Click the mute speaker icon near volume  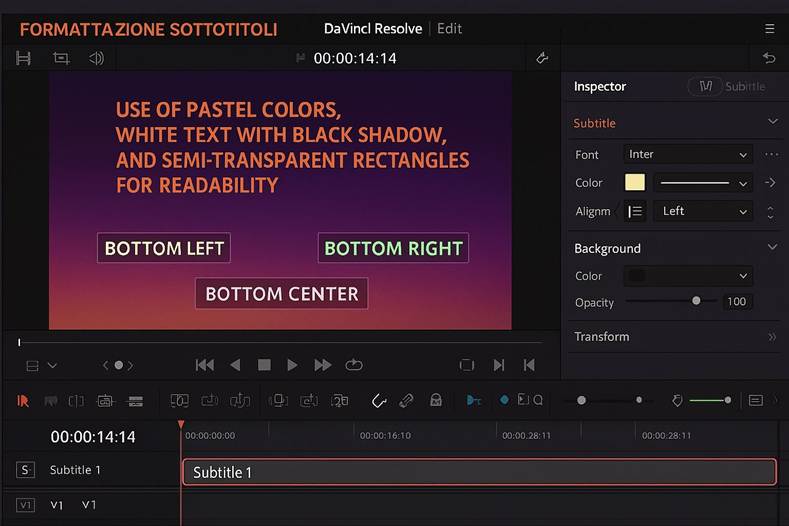[677, 401]
